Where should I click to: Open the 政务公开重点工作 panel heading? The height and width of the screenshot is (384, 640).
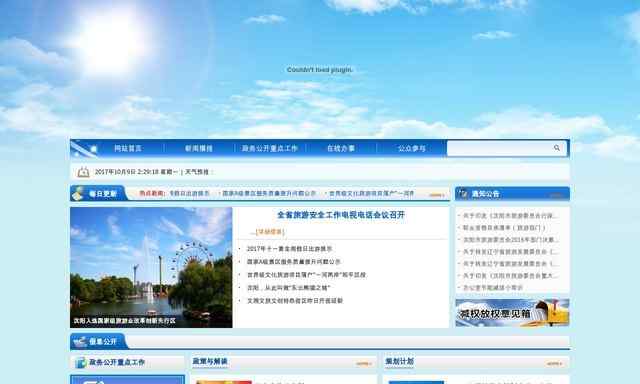click(117, 362)
